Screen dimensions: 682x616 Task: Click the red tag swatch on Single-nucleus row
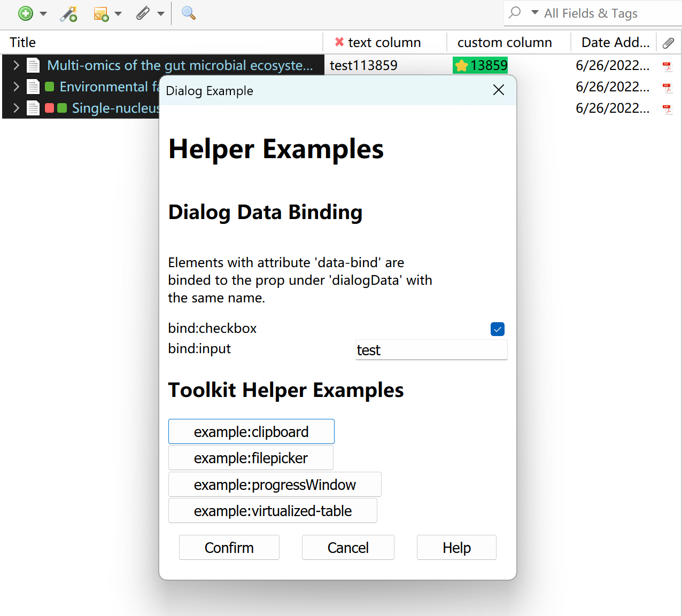(50, 108)
